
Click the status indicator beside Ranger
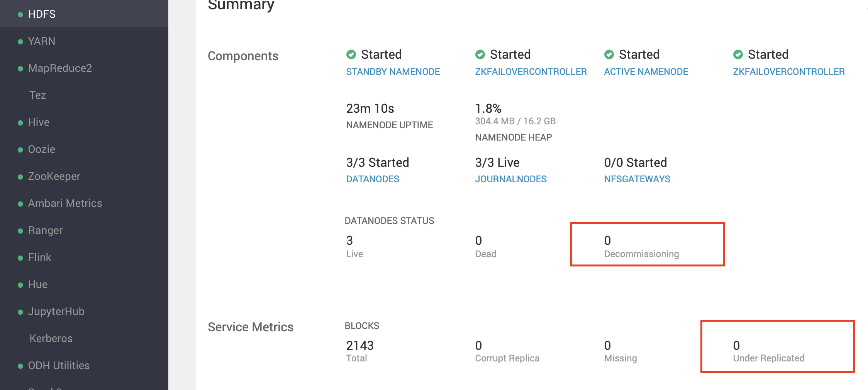click(x=20, y=230)
